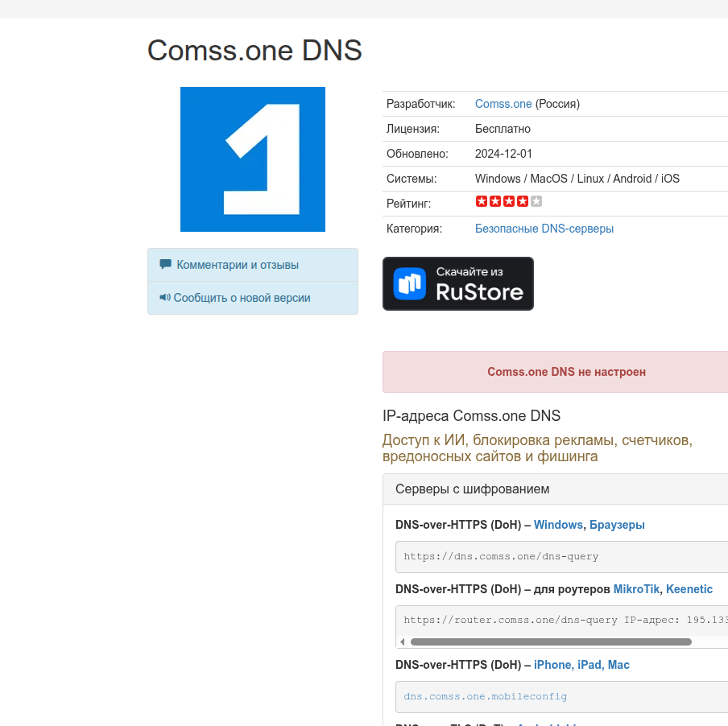Click the star rating widget
Image resolution: width=728 pixels, height=726 pixels.
[x=509, y=201]
